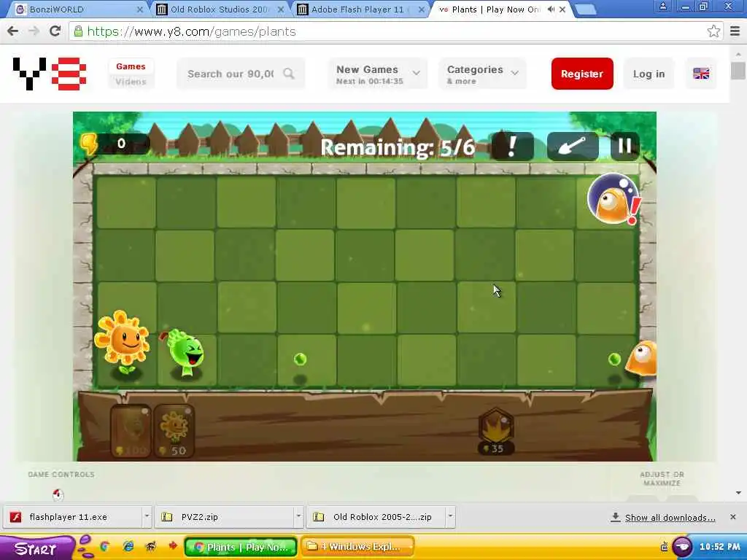747x560 pixels.
Task: Click the planted sunflower on the lawn
Action: (x=123, y=343)
